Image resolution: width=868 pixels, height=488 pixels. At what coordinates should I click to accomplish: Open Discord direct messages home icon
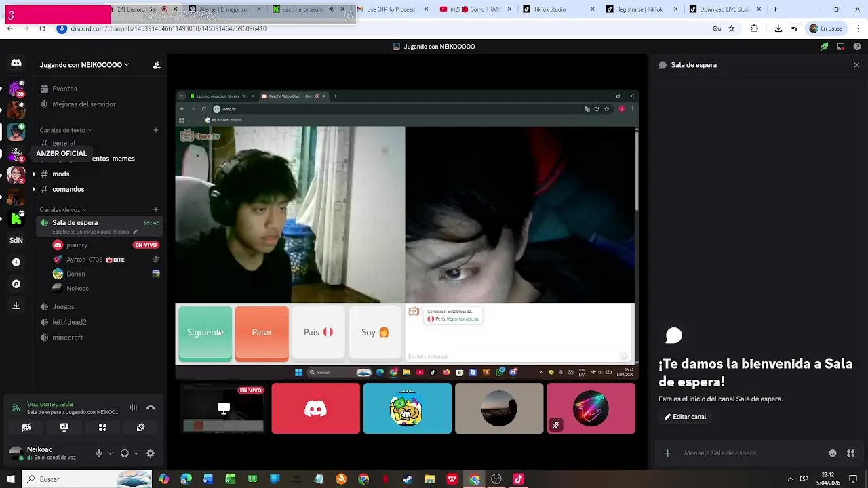(x=16, y=63)
